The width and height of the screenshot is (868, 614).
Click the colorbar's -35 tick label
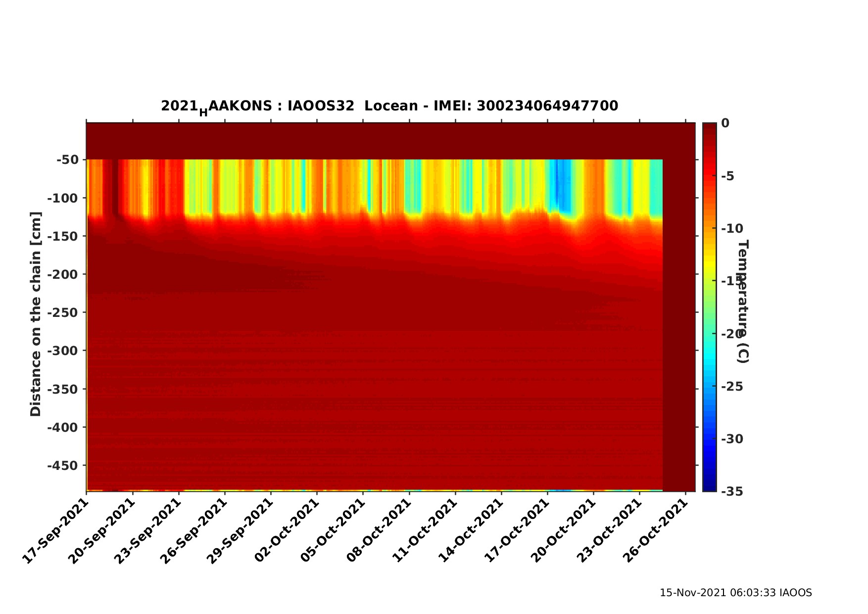coord(732,491)
